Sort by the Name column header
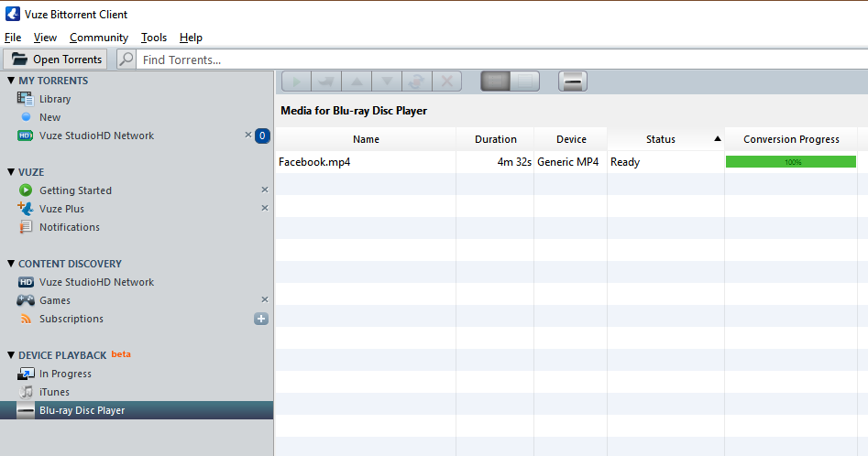The height and width of the screenshot is (456, 868). [366, 139]
